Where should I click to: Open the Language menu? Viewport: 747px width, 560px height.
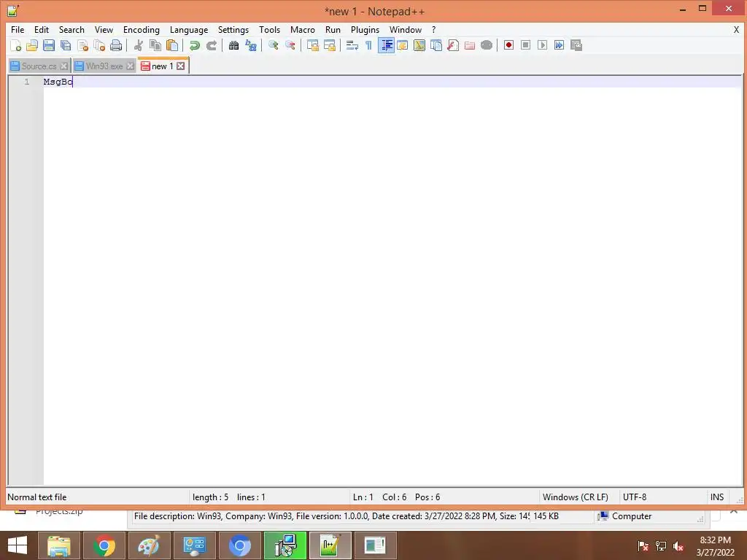pyautogui.click(x=189, y=29)
